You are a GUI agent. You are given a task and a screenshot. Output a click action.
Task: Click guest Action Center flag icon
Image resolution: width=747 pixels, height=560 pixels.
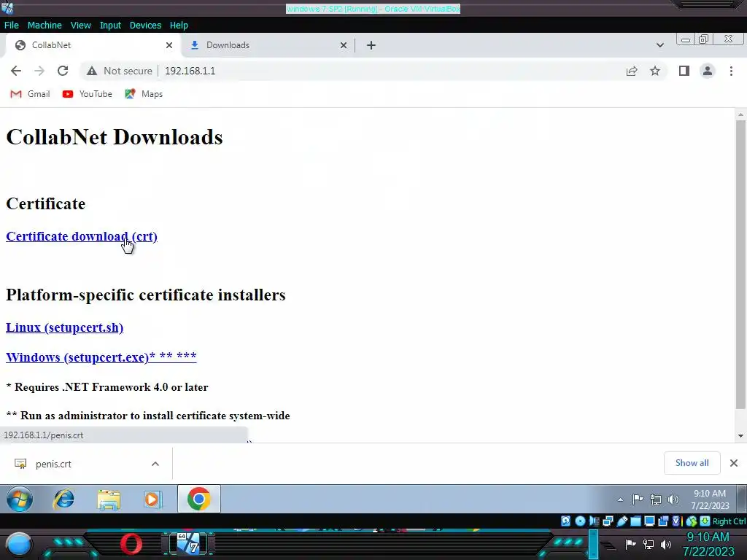coord(638,499)
